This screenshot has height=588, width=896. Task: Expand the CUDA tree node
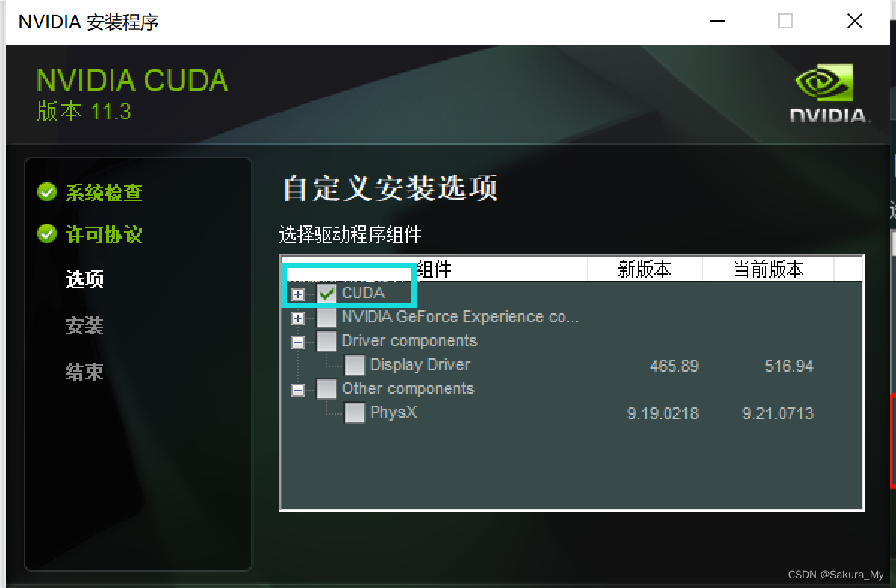[298, 294]
